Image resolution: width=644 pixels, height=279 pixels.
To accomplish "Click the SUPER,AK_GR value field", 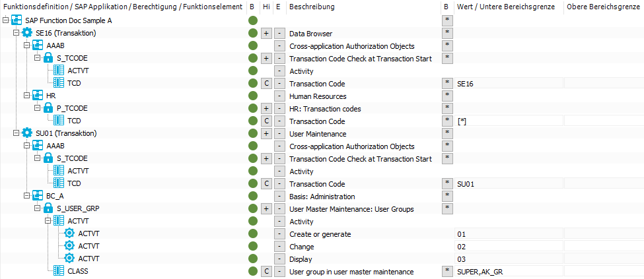I will coord(509,271).
